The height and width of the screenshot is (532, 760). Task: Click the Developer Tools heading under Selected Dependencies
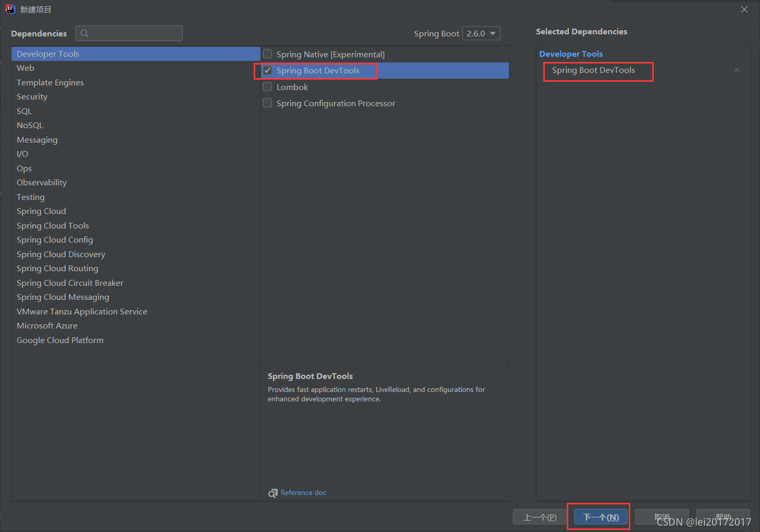(571, 54)
